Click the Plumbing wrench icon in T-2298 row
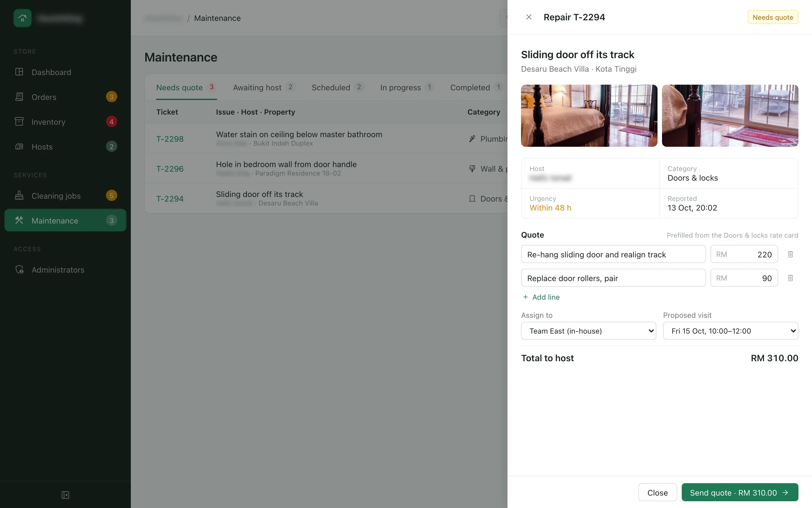 pos(472,139)
